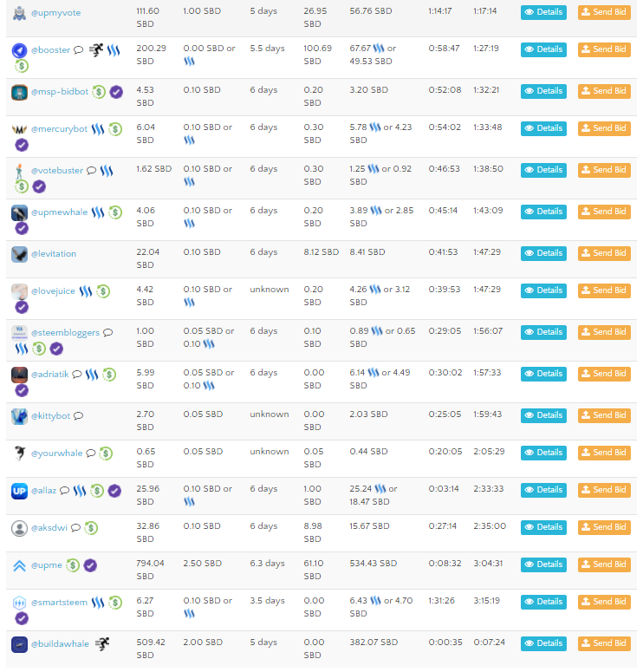The image size is (643, 672).
Task: Click the running-man icon beside @buildawhale
Action: click(102, 643)
